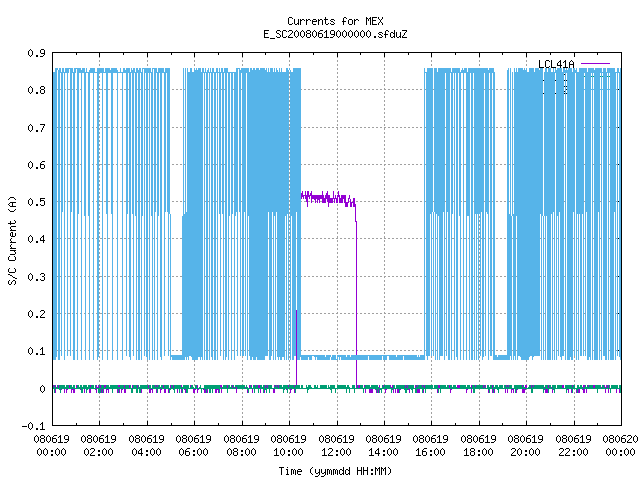The image size is (640, 480).
Task: Click the x-axis time label '10:00'
Action: coord(288,452)
